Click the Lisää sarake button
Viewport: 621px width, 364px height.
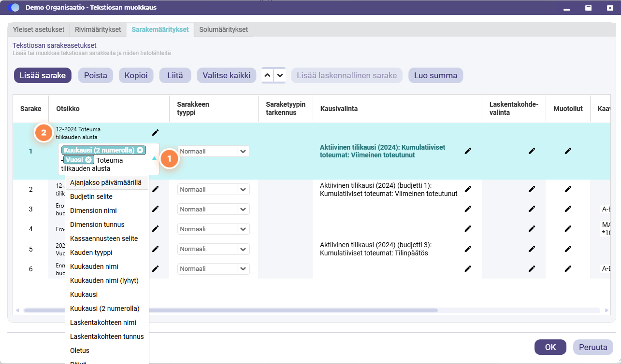pos(43,75)
